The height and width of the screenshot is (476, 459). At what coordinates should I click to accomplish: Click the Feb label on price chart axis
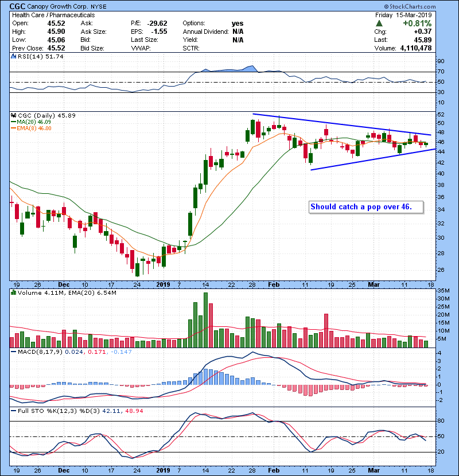click(x=274, y=285)
